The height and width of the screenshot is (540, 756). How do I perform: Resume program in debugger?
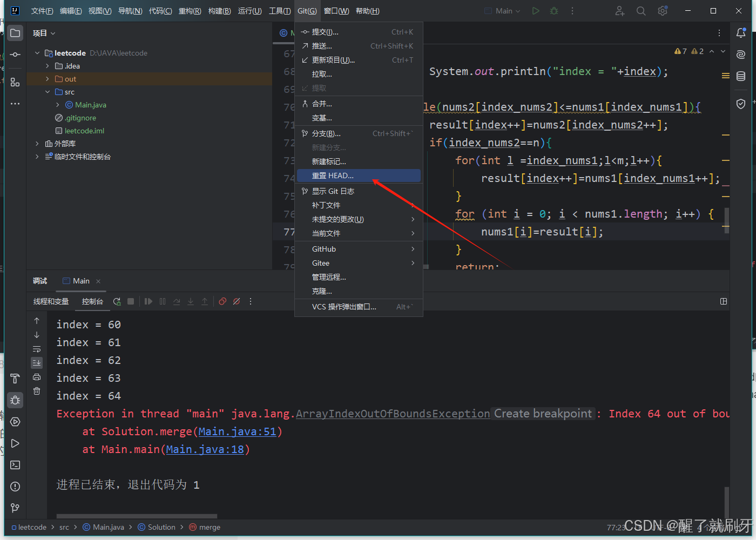[148, 301]
